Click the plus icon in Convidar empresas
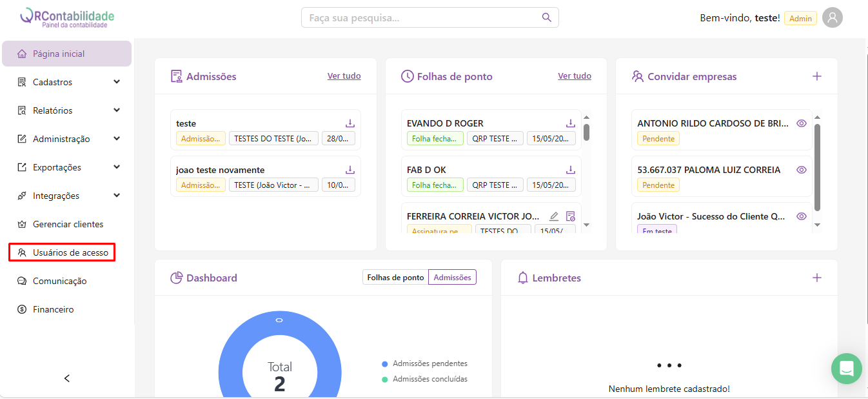 [816, 76]
